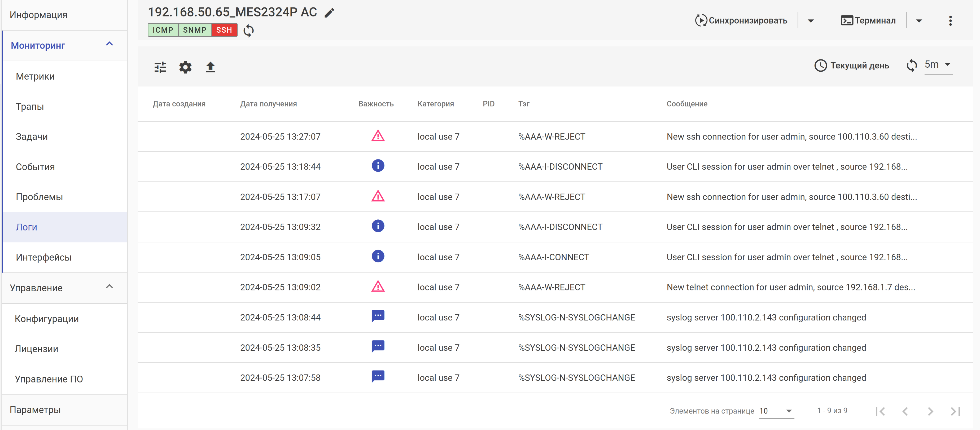Viewport: 980px width, 430px height.
Task: Expand the Терминал dropdown arrow
Action: 919,21
